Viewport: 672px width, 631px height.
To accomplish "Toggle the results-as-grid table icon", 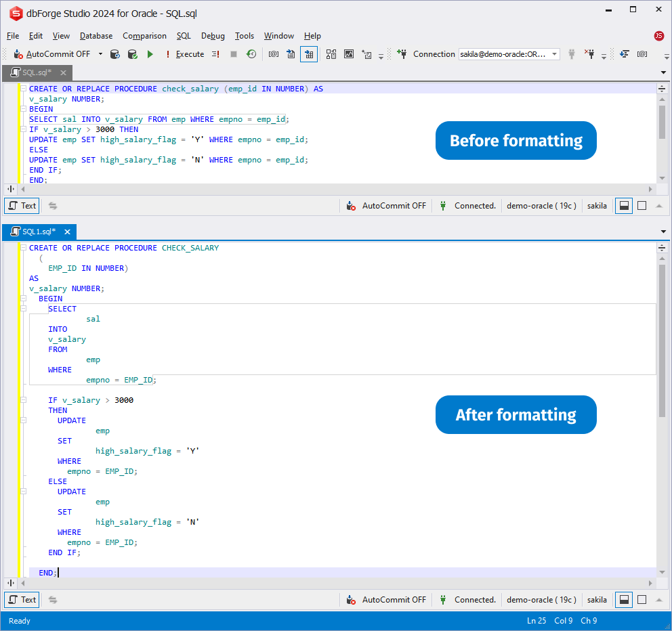I will [309, 54].
